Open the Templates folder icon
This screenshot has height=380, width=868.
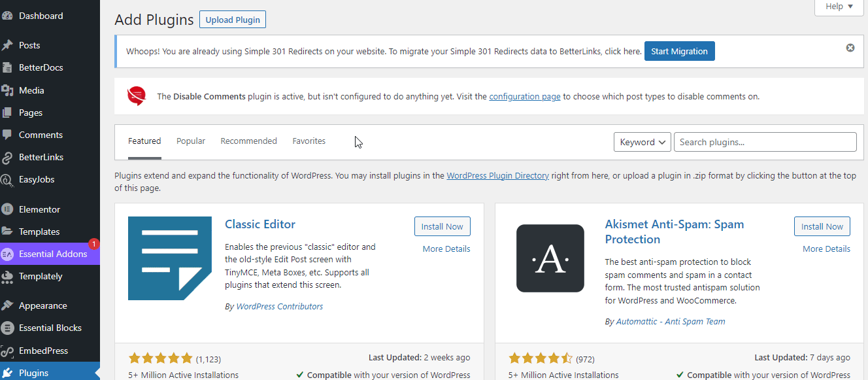pos(7,232)
